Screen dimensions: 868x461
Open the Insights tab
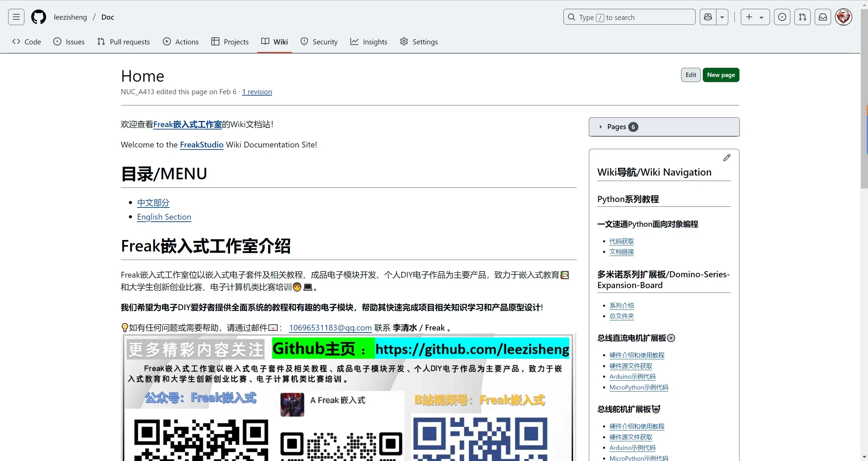[369, 42]
